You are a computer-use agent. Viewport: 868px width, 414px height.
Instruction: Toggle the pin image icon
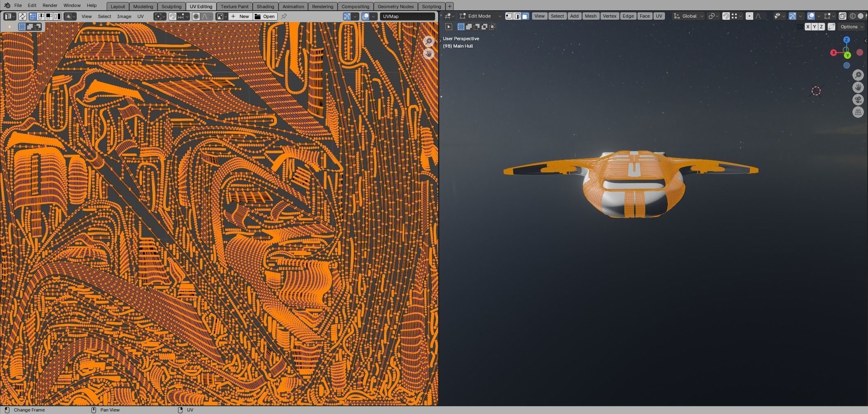pyautogui.click(x=284, y=16)
